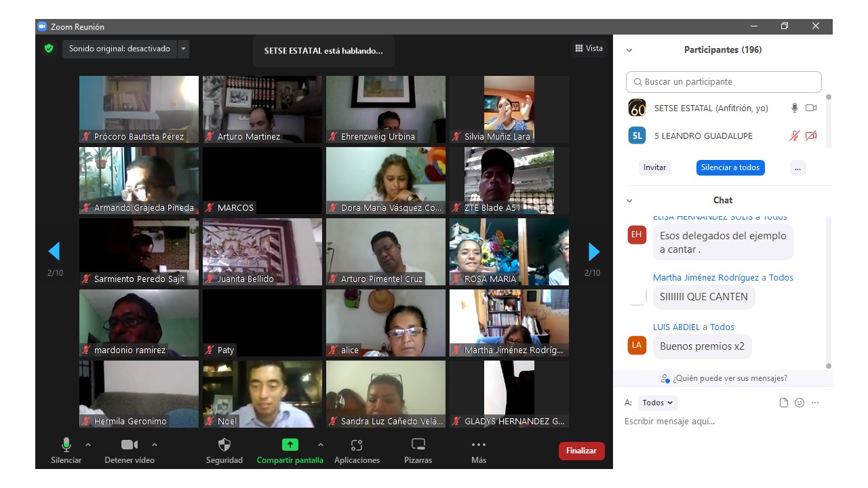Screen dimensions: 868x488
Task: Click the red Finalizar button
Action: click(x=581, y=451)
